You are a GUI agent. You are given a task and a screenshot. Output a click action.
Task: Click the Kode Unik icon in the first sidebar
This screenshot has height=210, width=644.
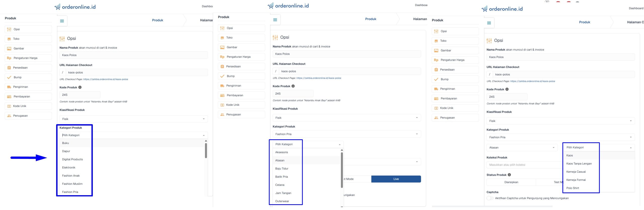(x=9, y=106)
